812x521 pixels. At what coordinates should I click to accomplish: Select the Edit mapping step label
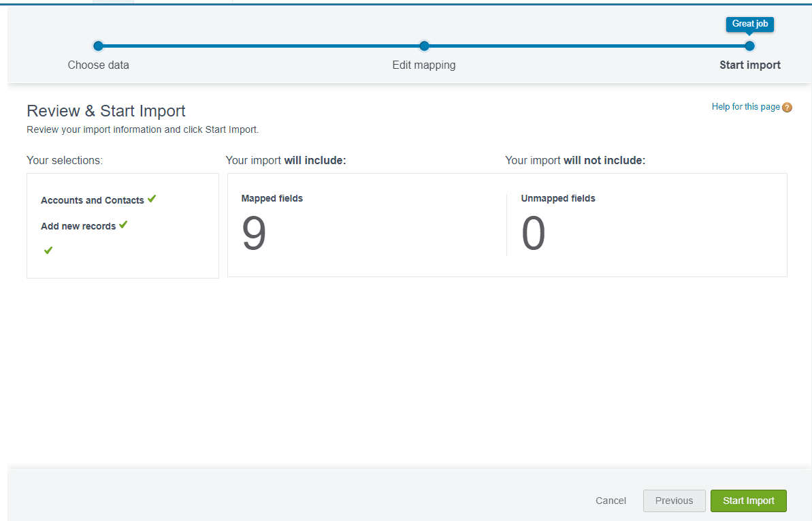[x=424, y=65]
